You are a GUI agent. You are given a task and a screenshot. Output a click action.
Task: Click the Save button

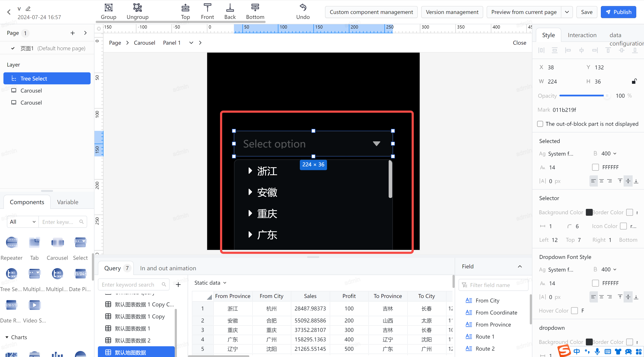[586, 12]
